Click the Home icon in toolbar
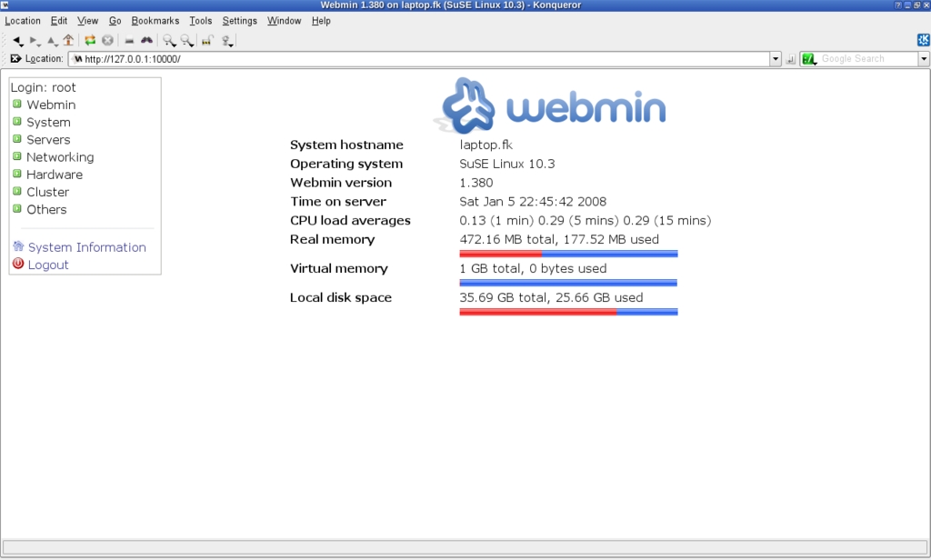 pos(69,40)
